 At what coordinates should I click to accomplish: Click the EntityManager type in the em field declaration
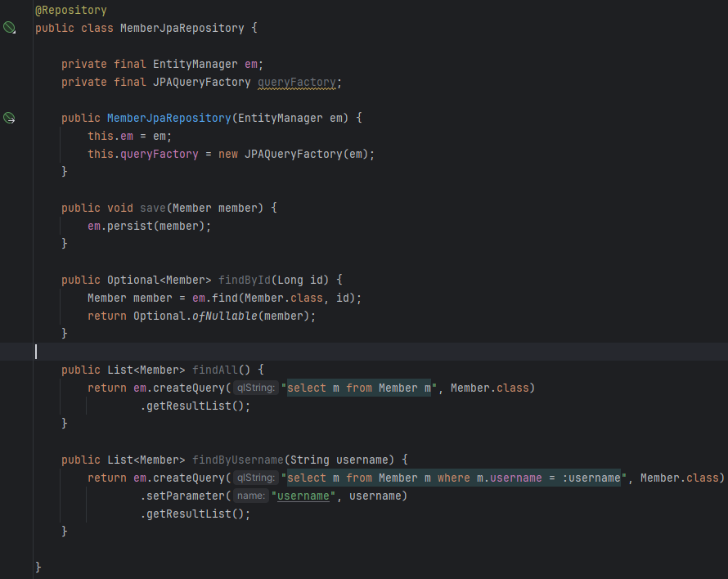195,64
